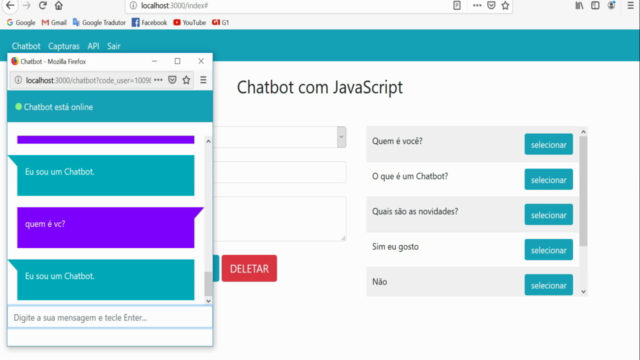Open dropdown arrow on form select
This screenshot has width=640, height=360.
click(341, 137)
